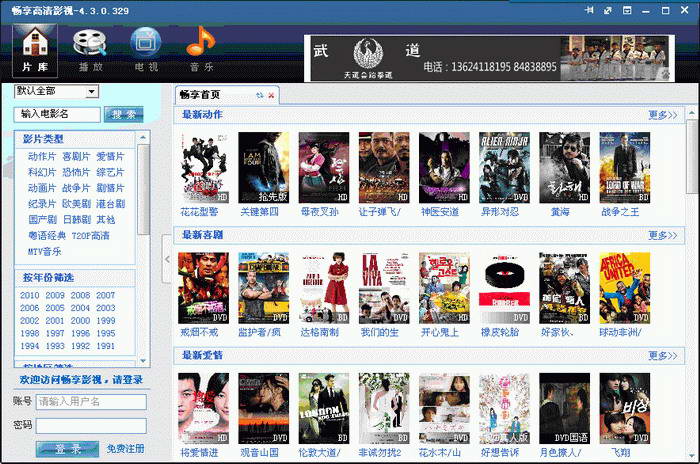Click the 账号 username field

pyautogui.click(x=91, y=401)
